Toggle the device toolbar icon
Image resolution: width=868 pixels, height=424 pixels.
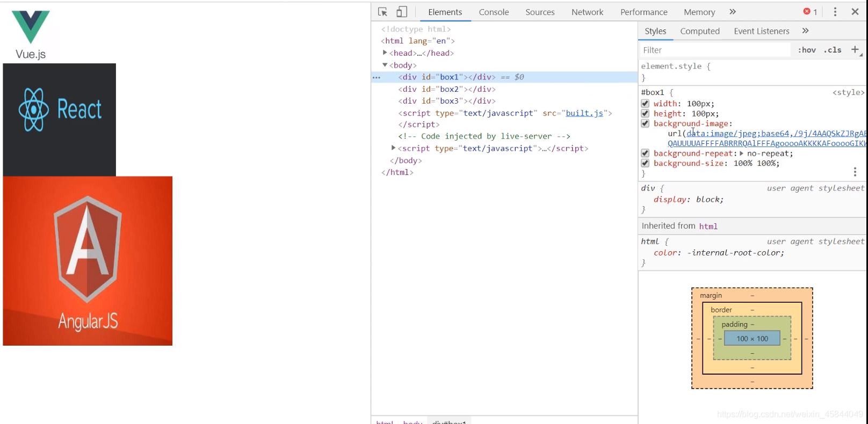coord(402,12)
